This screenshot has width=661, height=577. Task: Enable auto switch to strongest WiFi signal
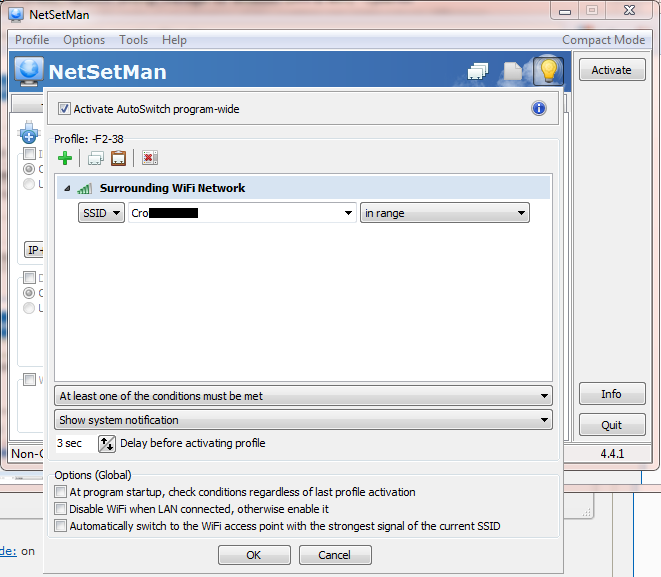pyautogui.click(x=61, y=526)
